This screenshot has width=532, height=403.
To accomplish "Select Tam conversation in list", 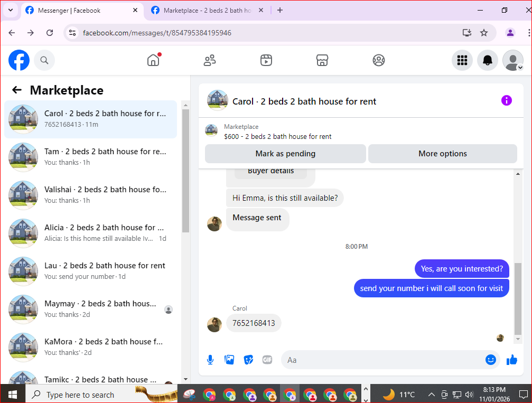I will point(90,157).
